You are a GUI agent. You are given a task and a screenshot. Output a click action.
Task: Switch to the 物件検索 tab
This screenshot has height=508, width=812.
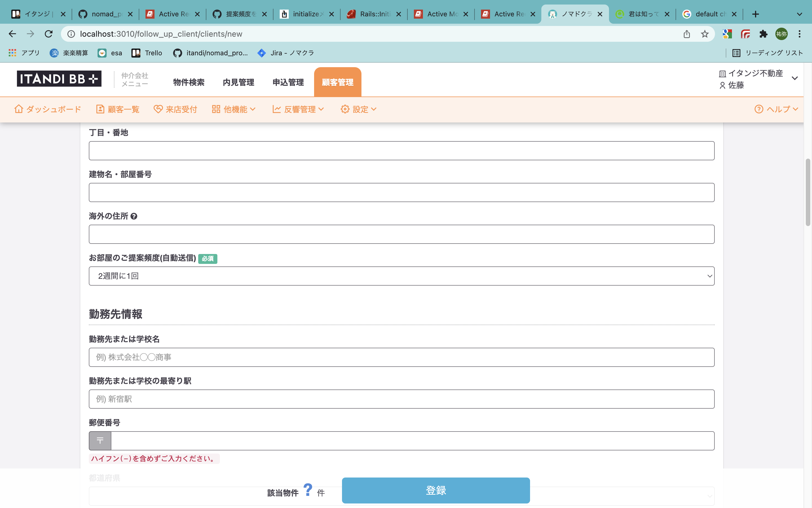click(189, 82)
